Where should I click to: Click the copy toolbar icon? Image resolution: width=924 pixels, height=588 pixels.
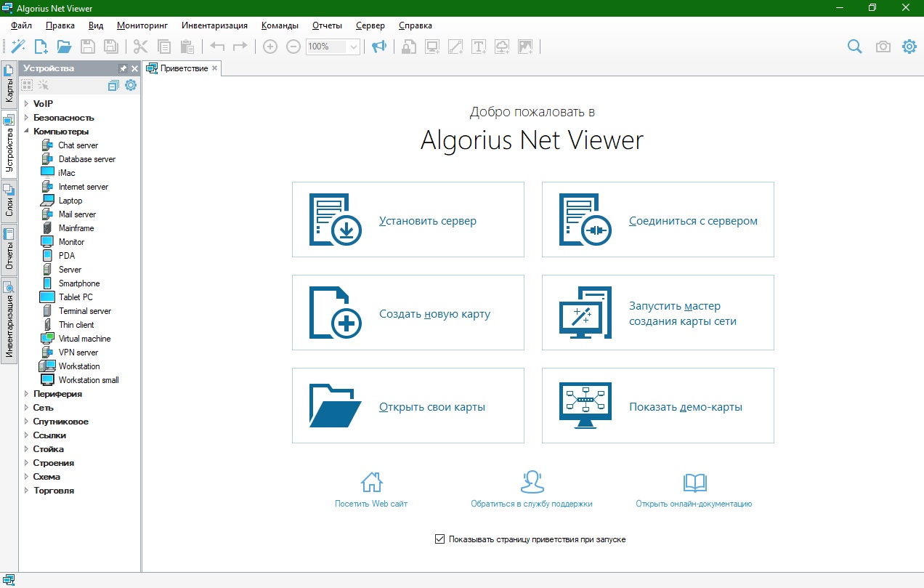[164, 47]
